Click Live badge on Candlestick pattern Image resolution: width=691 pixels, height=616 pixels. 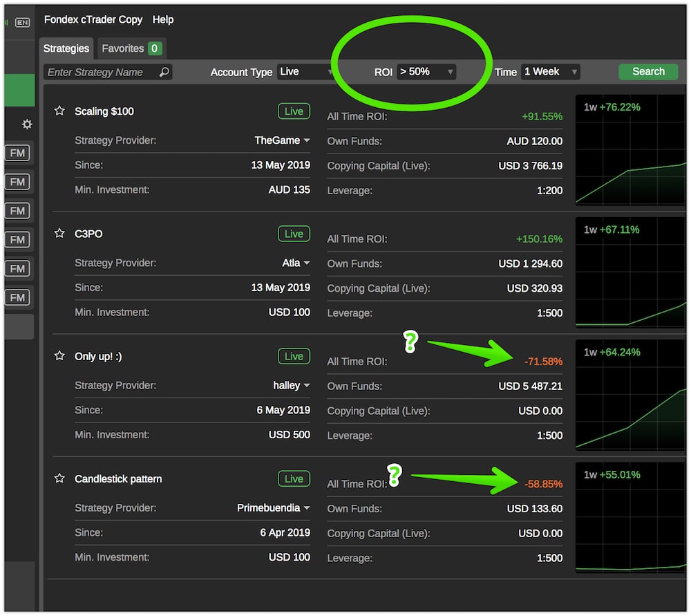click(x=294, y=479)
